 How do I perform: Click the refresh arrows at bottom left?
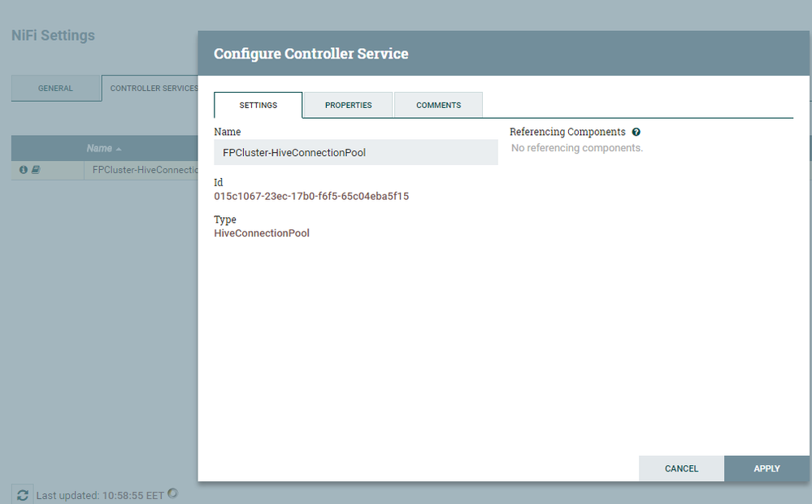coord(23,494)
